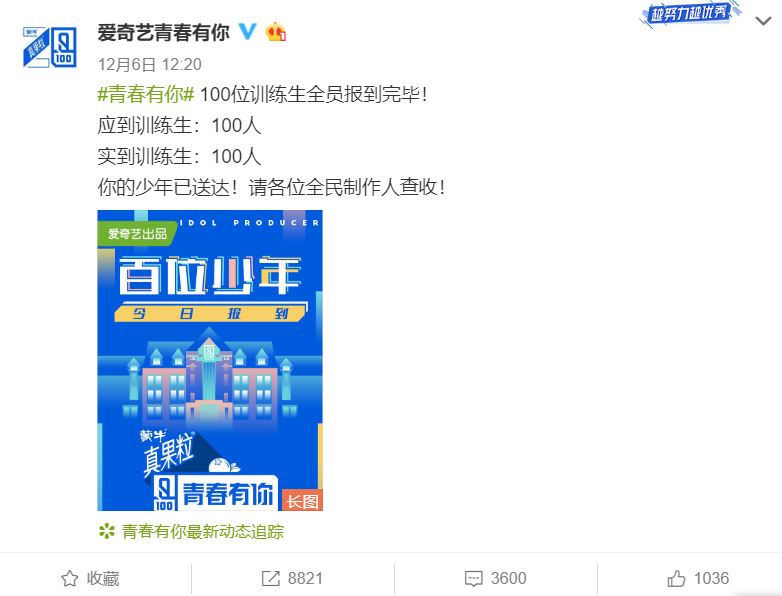This screenshot has width=782, height=596.
Task: Click the green super-topic flower icon
Action: tap(106, 531)
